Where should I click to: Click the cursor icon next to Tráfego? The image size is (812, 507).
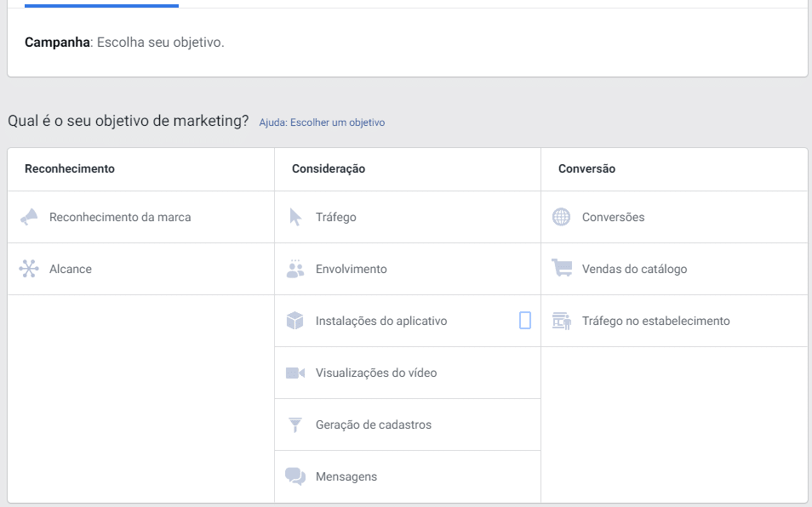pyautogui.click(x=295, y=217)
